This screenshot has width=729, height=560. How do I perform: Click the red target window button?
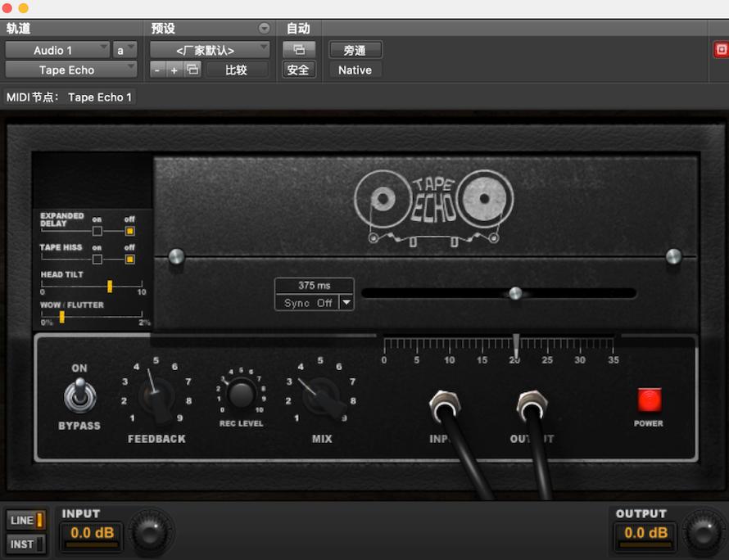tap(721, 50)
